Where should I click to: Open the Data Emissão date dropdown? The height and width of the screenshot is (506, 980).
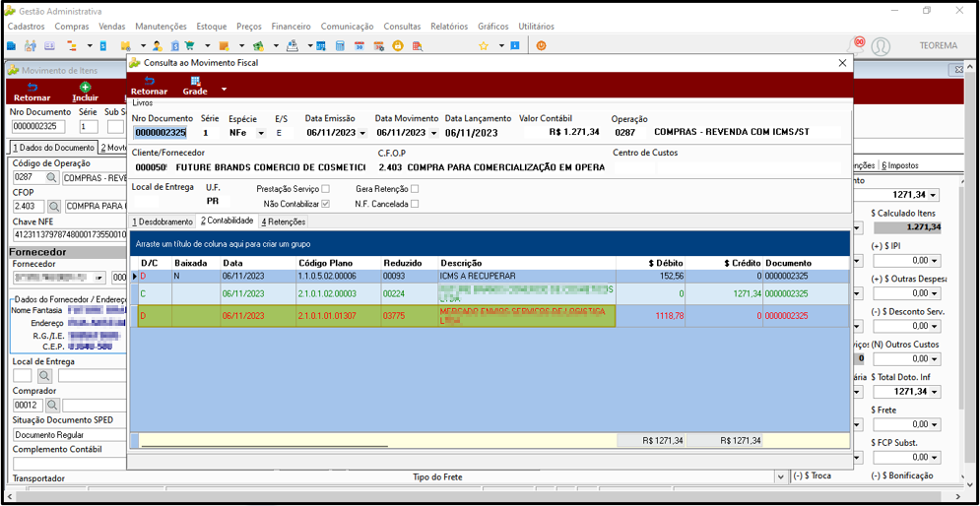point(363,133)
